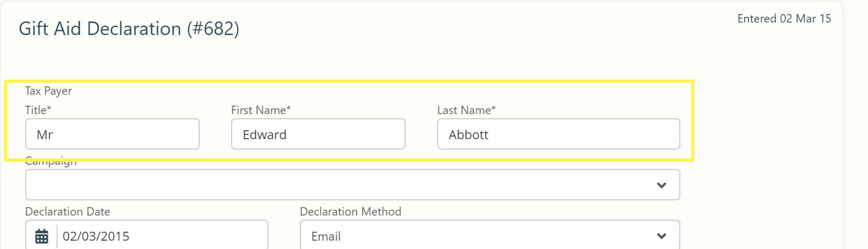Open Declaration Method dropdown showing Email

tap(490, 235)
